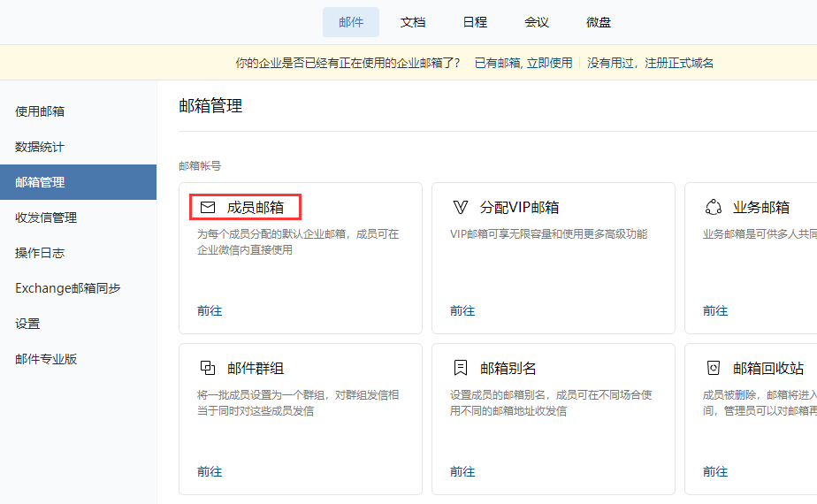This screenshot has width=817, height=504.
Task: Click the 没有用过, 注册正式域名 link
Action: (650, 63)
